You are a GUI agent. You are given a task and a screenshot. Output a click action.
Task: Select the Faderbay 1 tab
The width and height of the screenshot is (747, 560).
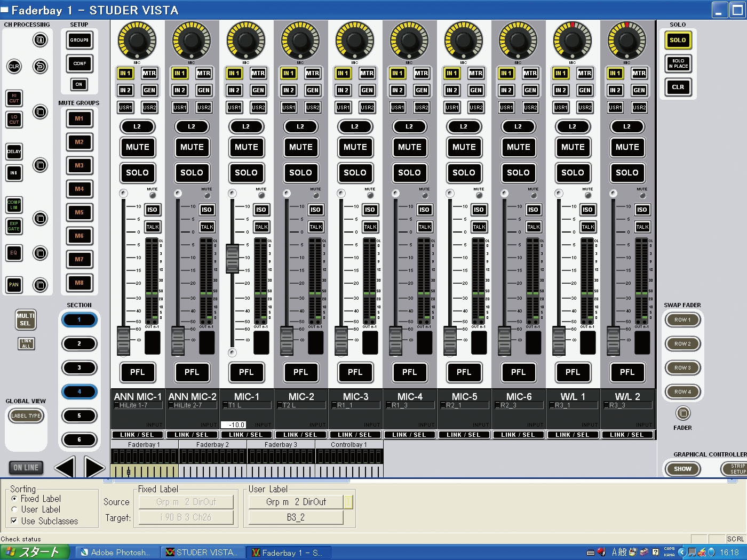[144, 444]
